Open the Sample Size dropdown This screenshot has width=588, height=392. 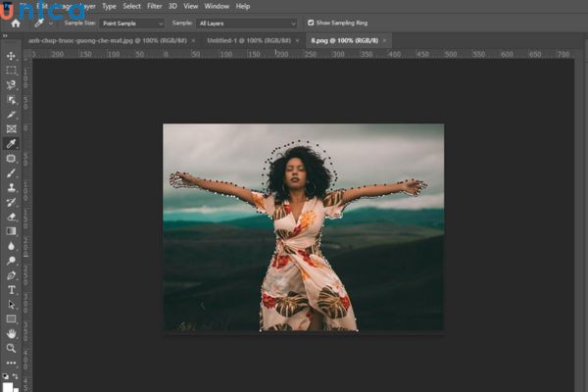[x=131, y=23]
